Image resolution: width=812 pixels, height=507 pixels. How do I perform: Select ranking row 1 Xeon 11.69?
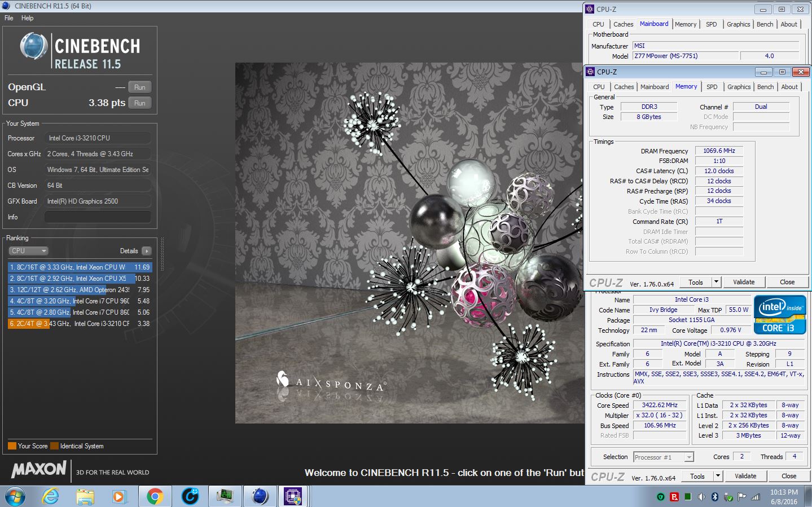(80, 267)
